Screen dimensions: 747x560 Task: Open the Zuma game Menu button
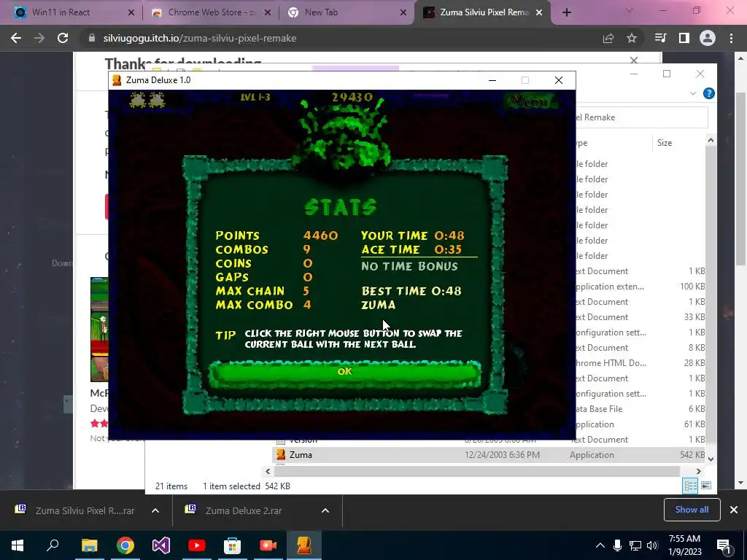530,101
